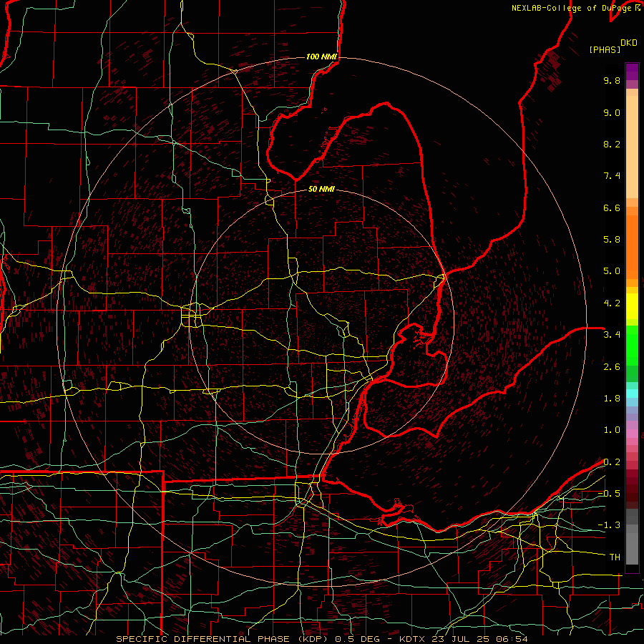This screenshot has width=644, height=644.
Task: Click the SPECIFIC DIFFERENTIAL PHASE (KDP) caption text
Action: tap(223, 639)
